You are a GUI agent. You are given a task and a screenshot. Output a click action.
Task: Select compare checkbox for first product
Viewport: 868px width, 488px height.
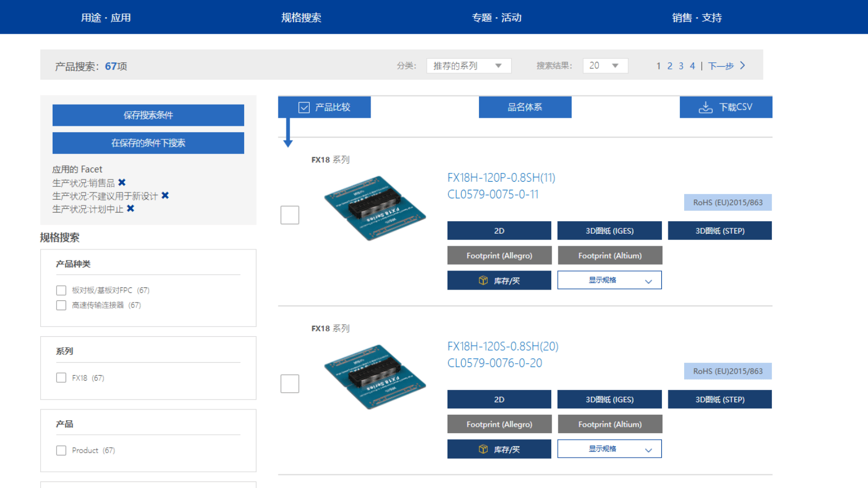290,215
